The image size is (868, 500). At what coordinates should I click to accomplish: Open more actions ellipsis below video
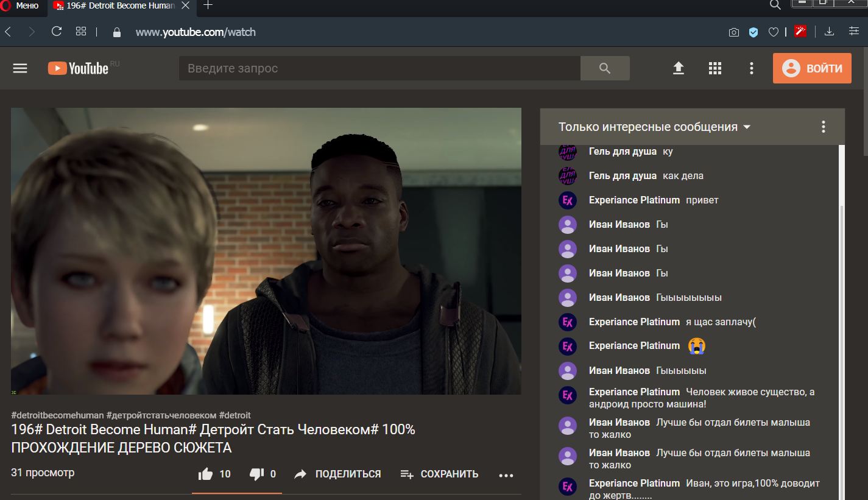coord(506,475)
